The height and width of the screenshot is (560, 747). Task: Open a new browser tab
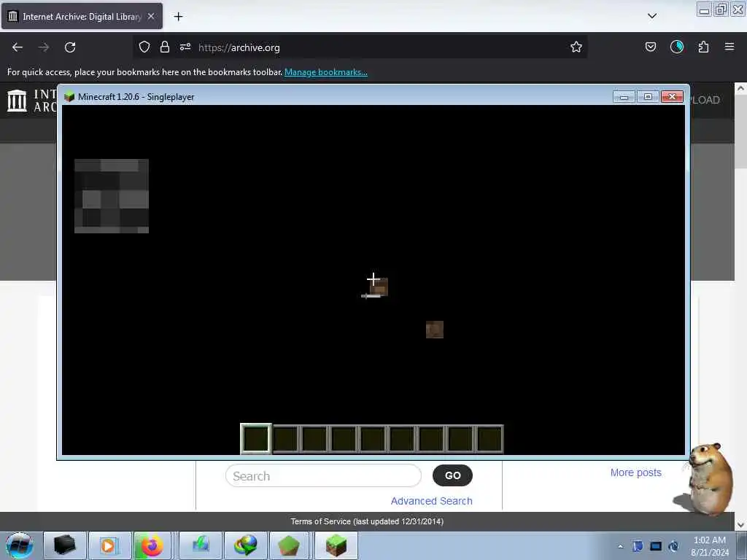(178, 17)
